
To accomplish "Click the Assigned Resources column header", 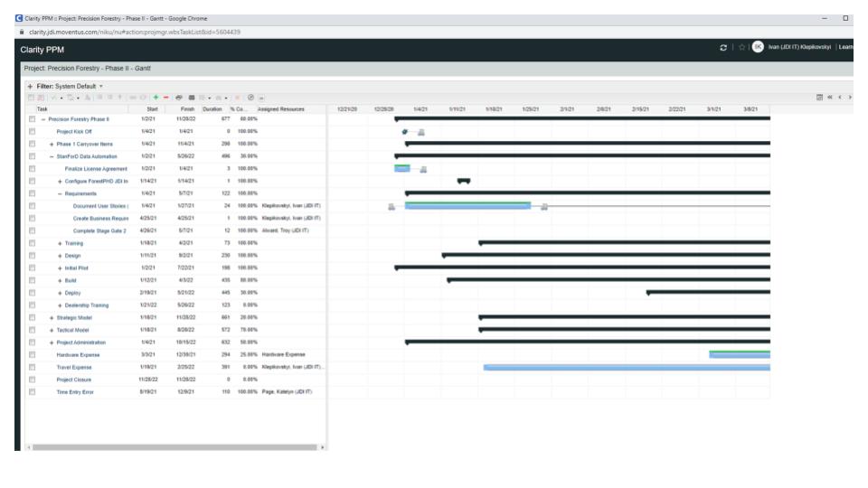I will (280, 109).
